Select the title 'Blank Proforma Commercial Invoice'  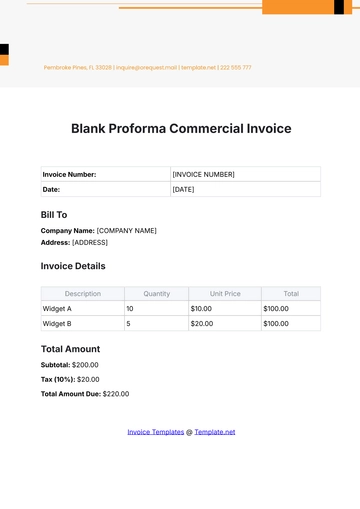pyautogui.click(x=181, y=129)
